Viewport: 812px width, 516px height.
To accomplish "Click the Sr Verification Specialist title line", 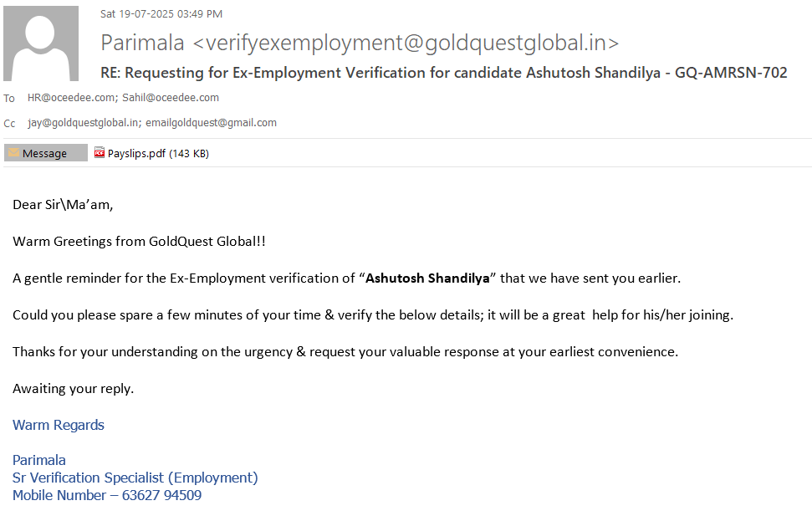I will click(135, 478).
